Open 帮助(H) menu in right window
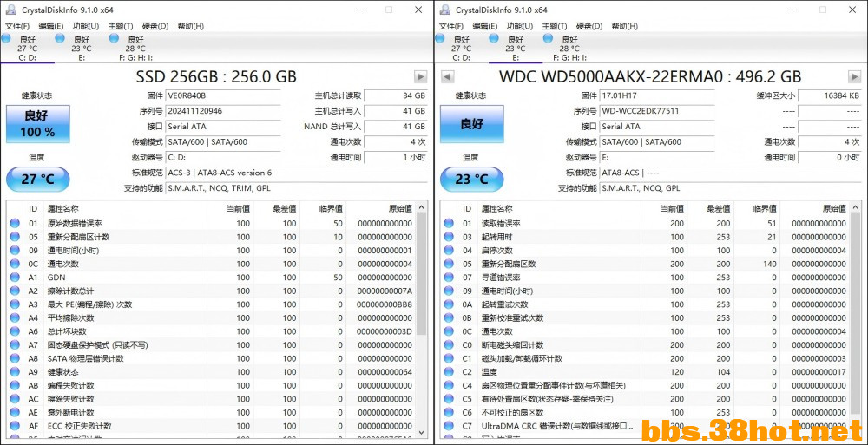868x445 pixels. coord(624,26)
